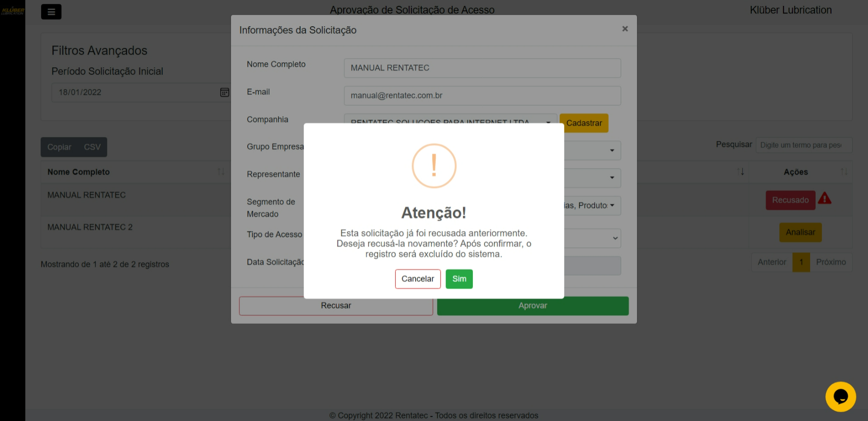
Task: Click the Cadastrar company button
Action: (584, 123)
